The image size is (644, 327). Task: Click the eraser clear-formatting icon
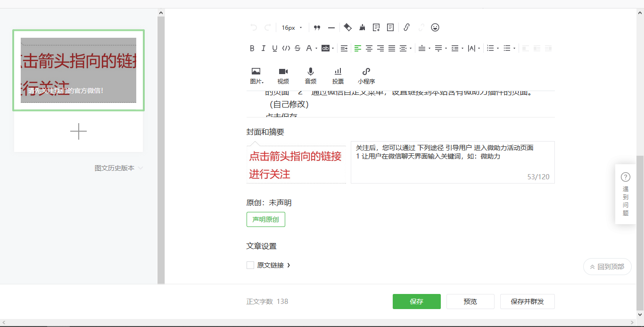tap(347, 27)
